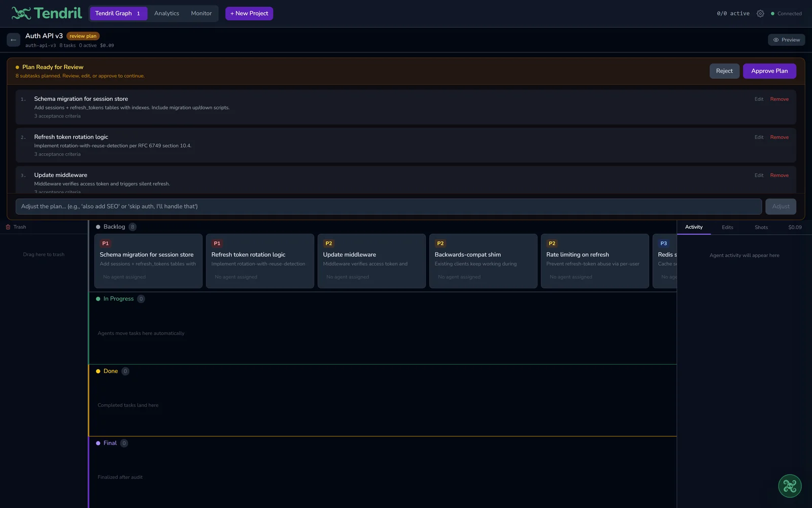The height and width of the screenshot is (508, 812).
Task: Click Remove on Refresh token rotation logic
Action: (779, 137)
